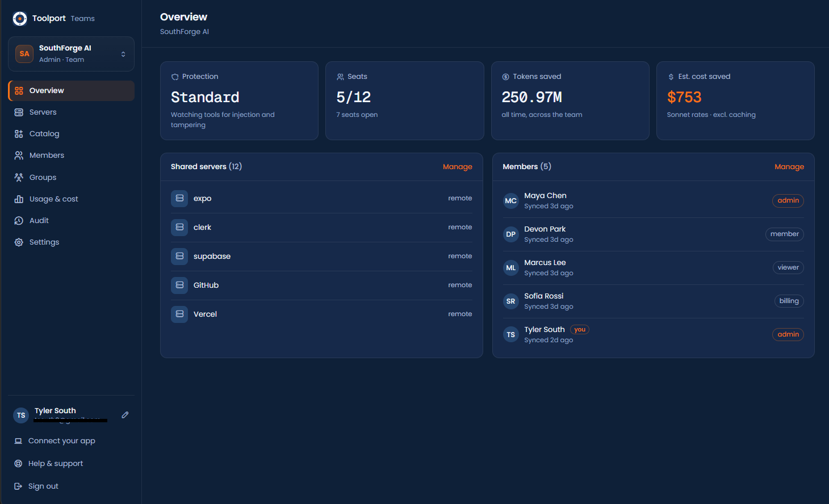Click Connect your app link

tap(62, 441)
